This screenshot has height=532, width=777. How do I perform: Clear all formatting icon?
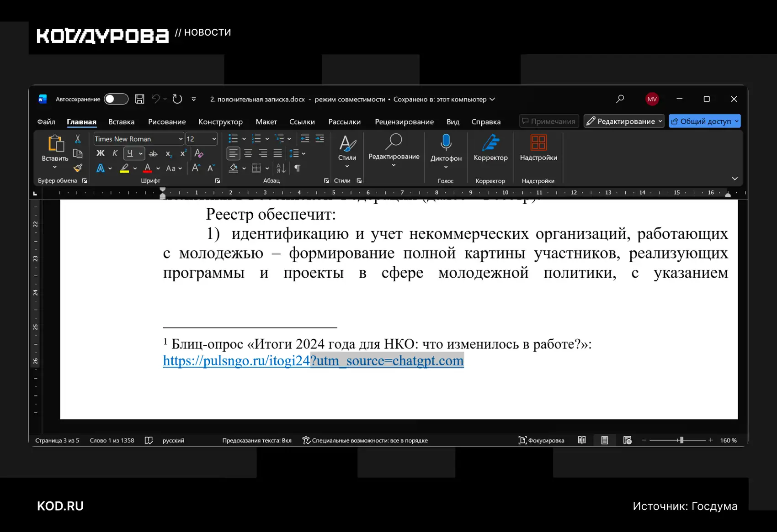pyautogui.click(x=199, y=153)
